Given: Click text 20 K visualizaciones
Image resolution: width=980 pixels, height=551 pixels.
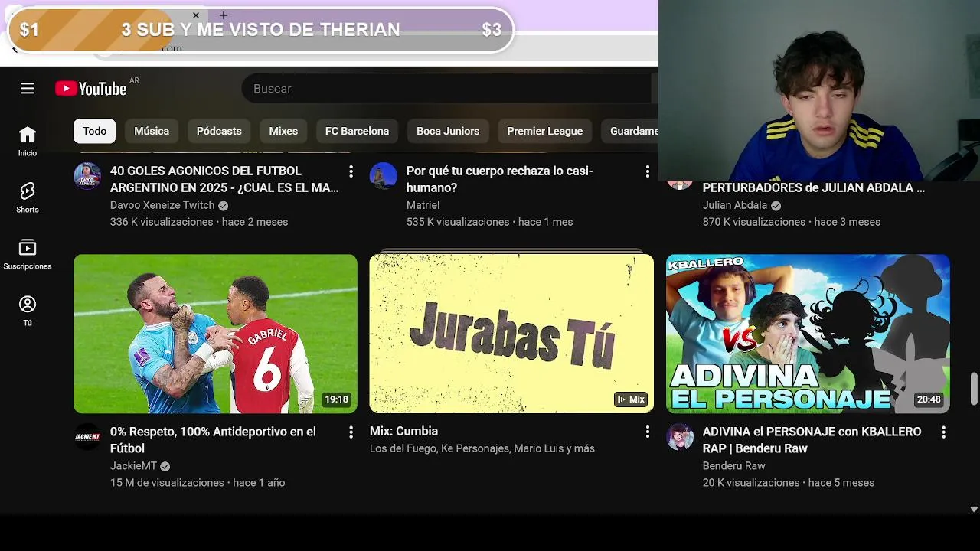Looking at the screenshot, I should pyautogui.click(x=751, y=483).
